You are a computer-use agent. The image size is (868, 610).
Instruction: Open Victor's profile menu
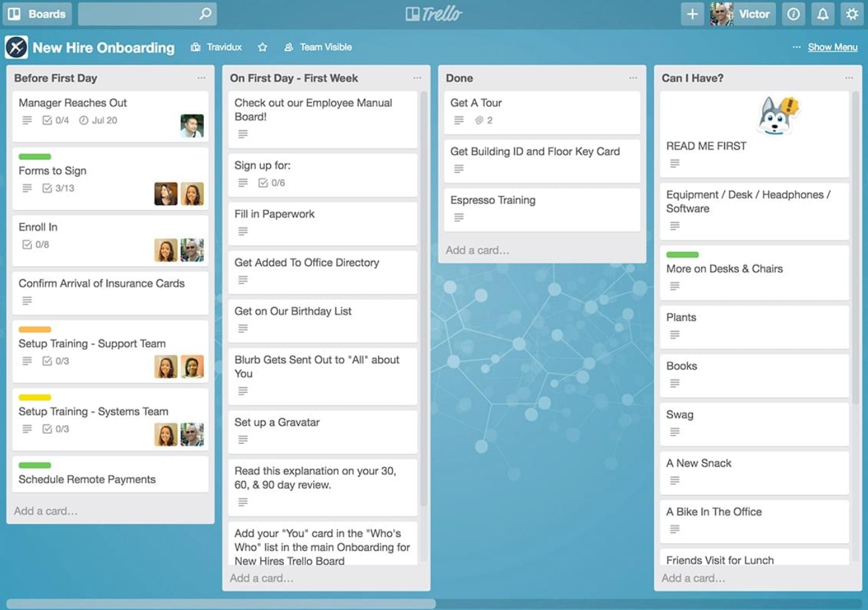click(742, 14)
